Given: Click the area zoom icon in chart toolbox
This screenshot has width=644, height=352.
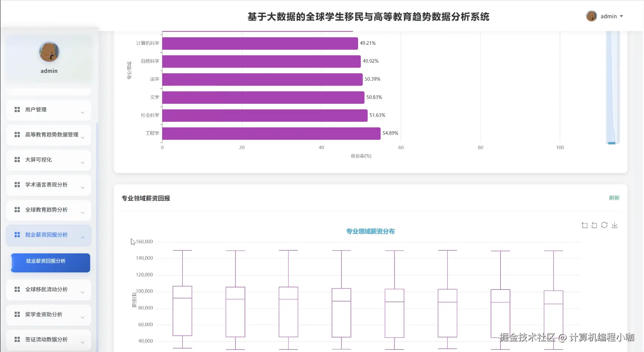Looking at the screenshot, I should (x=585, y=225).
